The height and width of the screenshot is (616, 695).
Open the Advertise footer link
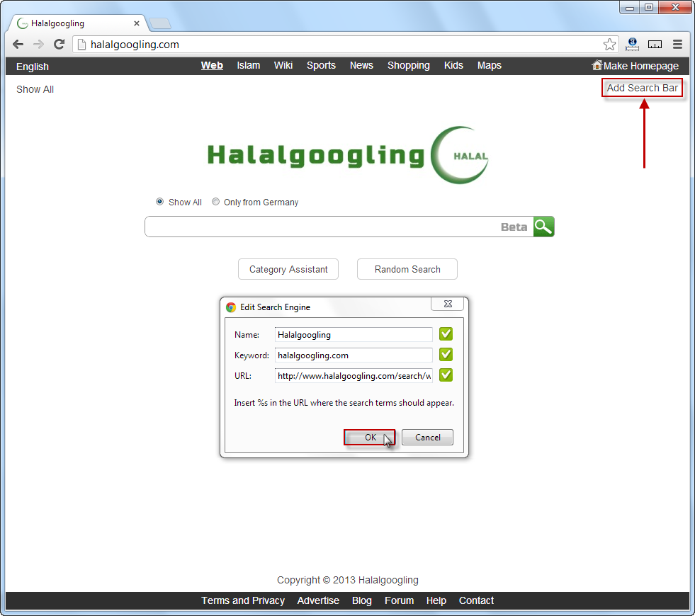click(318, 600)
